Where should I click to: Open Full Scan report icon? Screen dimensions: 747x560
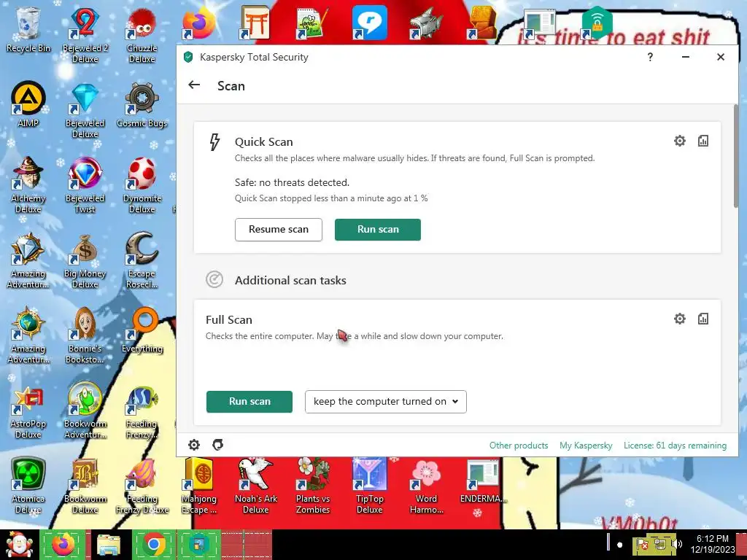(703, 319)
